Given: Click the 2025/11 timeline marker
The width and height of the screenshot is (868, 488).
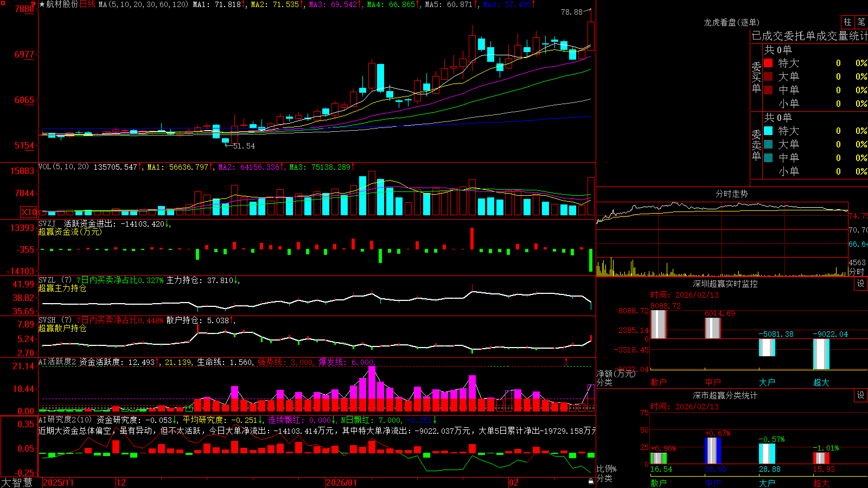Looking at the screenshot, I should click(58, 483).
